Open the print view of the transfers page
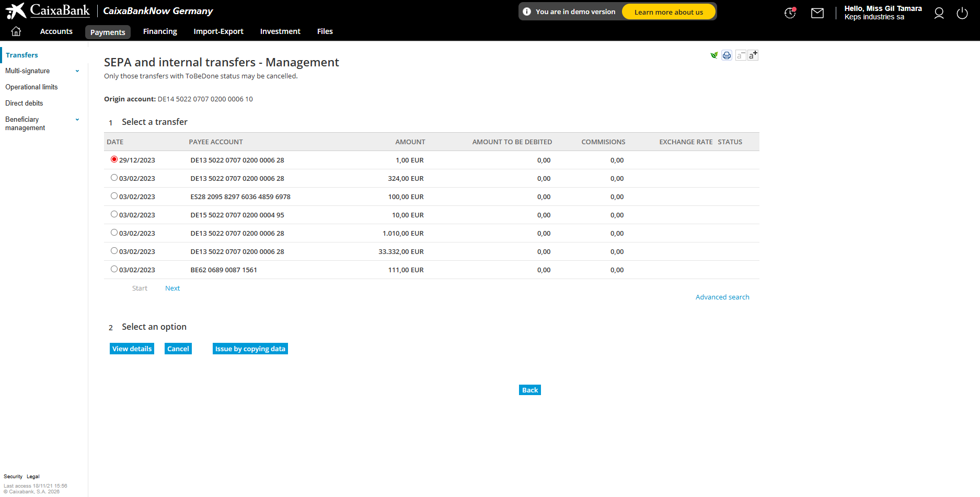This screenshot has height=497, width=980. [727, 55]
